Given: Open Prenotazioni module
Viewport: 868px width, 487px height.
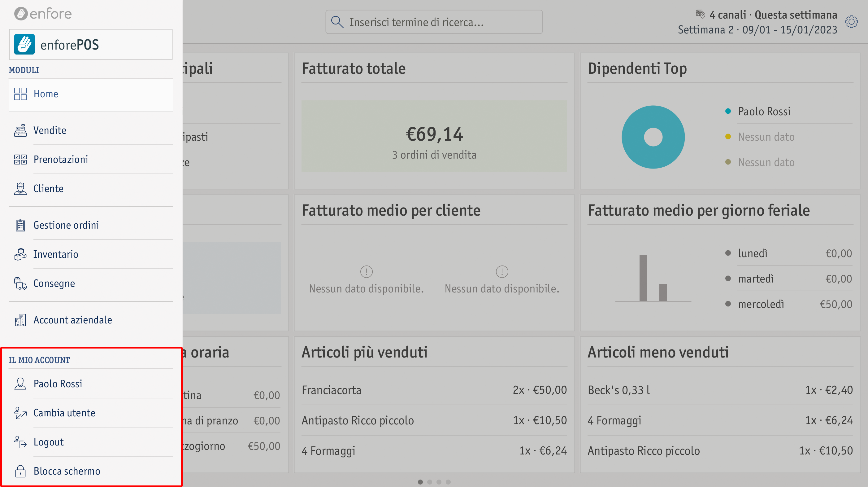Looking at the screenshot, I should 91,160.
